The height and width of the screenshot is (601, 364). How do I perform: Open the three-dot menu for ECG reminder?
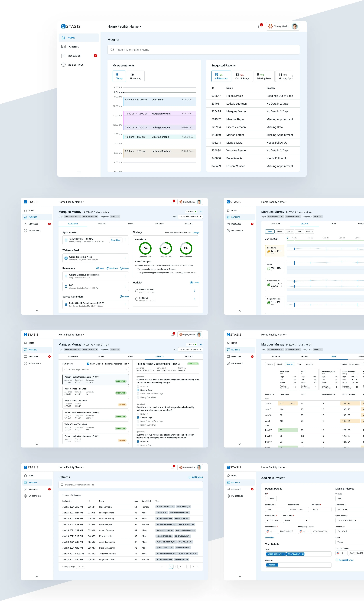click(x=125, y=287)
